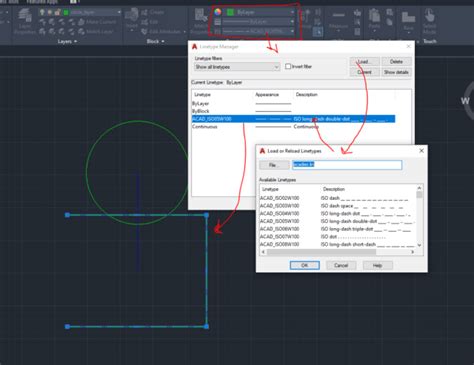Close the Load or Reload Linetypes dialog

(x=421, y=151)
